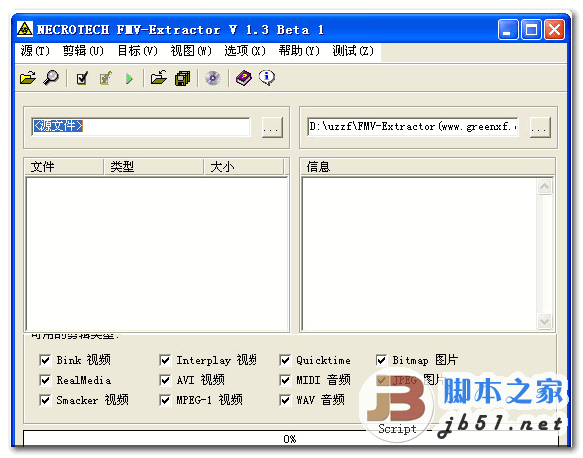The height and width of the screenshot is (458, 583).
Task: Close the FMV-Extractor window
Action: (x=554, y=29)
